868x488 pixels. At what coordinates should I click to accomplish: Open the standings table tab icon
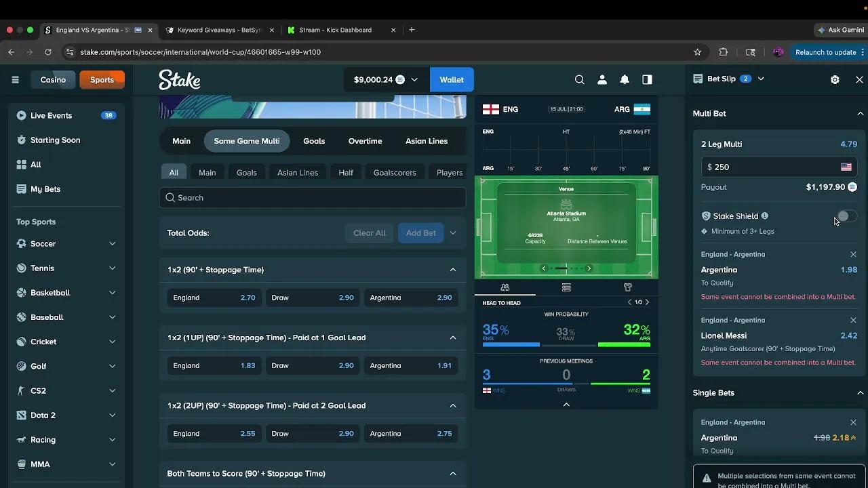pyautogui.click(x=566, y=287)
